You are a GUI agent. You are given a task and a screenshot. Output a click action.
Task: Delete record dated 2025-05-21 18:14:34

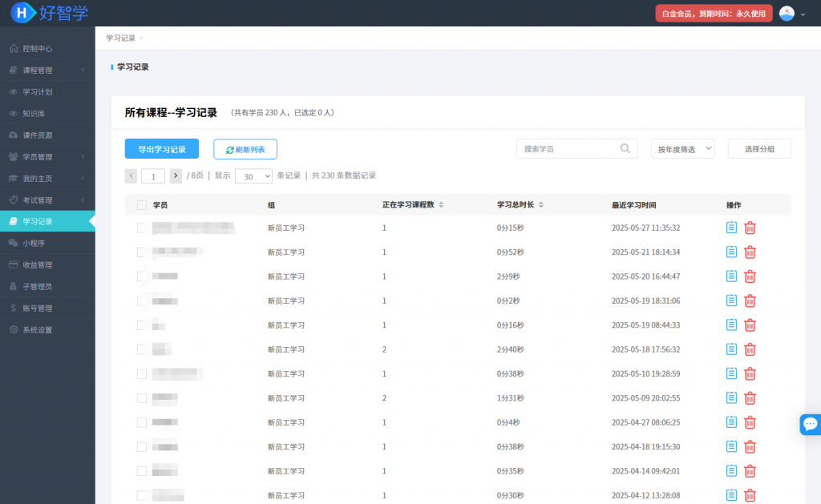coord(750,252)
